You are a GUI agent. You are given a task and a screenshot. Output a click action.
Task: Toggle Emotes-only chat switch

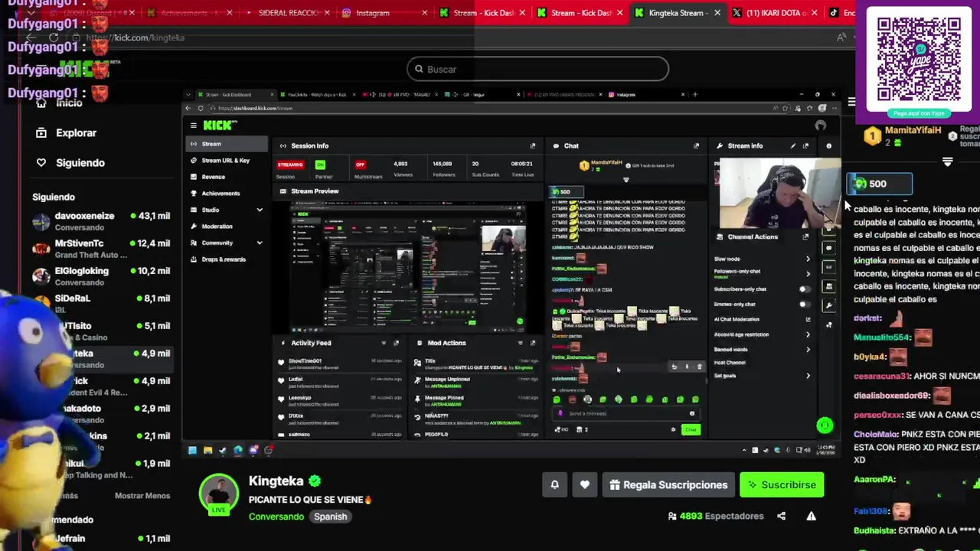click(x=805, y=304)
